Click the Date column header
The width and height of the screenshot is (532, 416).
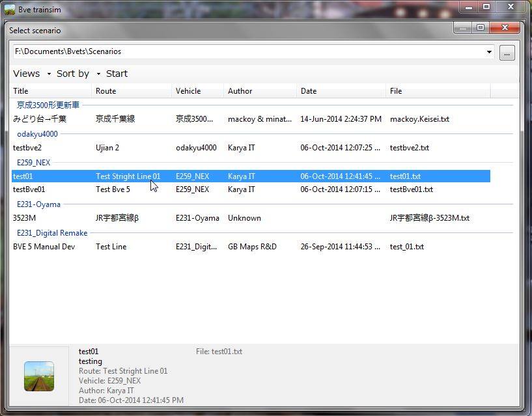click(x=341, y=91)
